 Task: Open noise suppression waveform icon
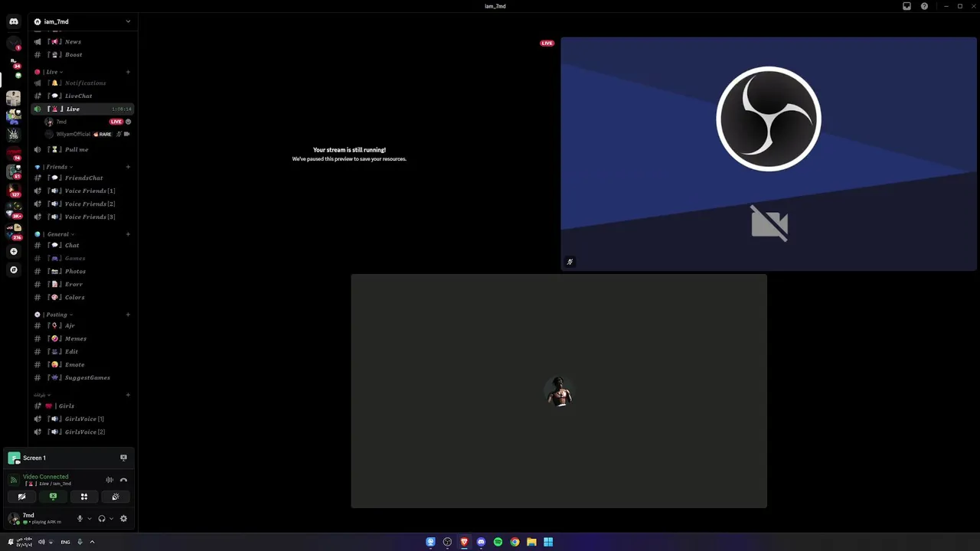109,480
